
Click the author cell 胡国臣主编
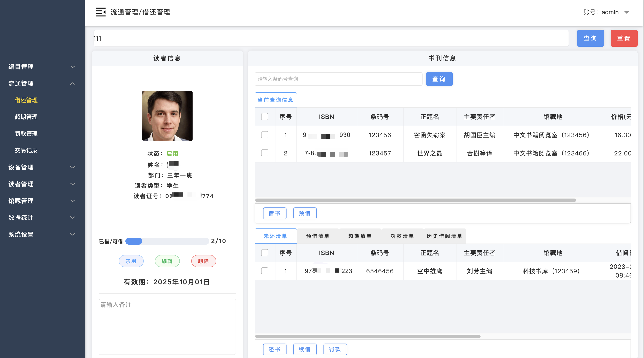point(479,135)
